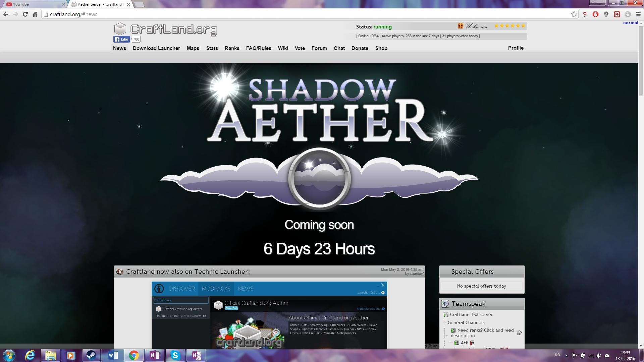Open File Explorer from the taskbar
The width and height of the screenshot is (644, 362).
pyautogui.click(x=50, y=355)
